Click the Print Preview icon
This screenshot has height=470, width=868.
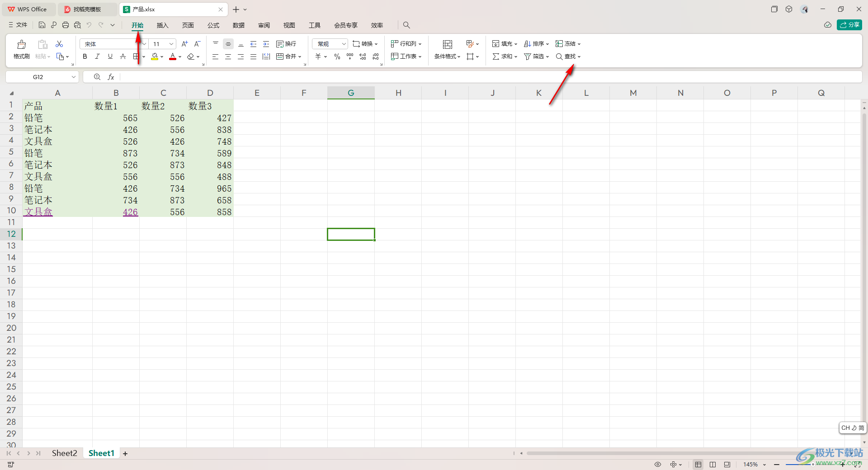click(x=77, y=25)
